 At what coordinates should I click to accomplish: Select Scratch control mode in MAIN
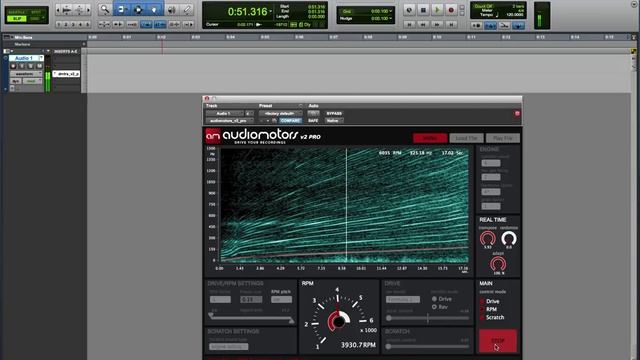coord(482,317)
